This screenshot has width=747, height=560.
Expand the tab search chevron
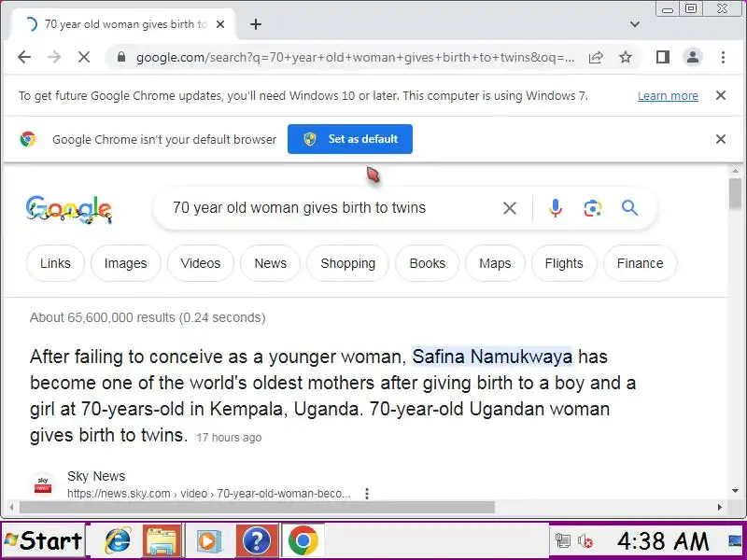point(635,24)
